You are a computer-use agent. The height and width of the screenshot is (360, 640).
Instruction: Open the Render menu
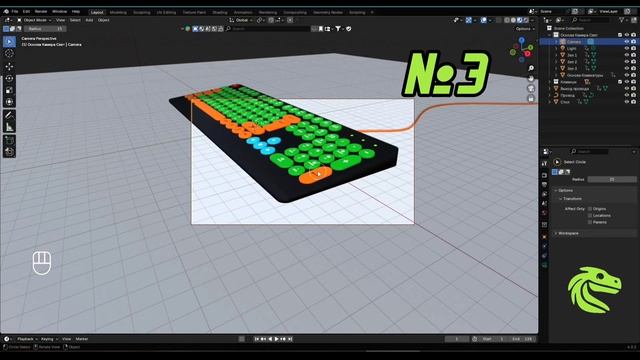click(41, 11)
